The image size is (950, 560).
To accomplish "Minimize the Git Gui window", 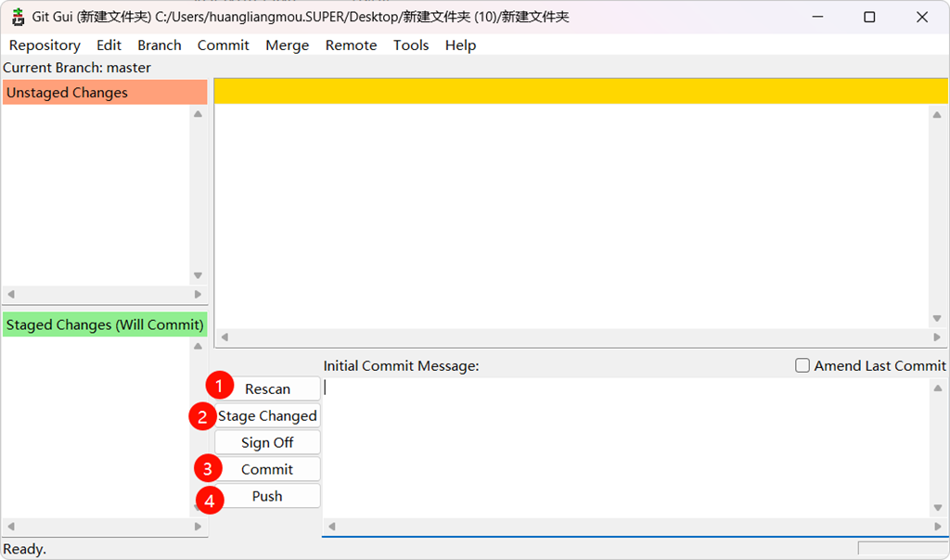I will 817,17.
